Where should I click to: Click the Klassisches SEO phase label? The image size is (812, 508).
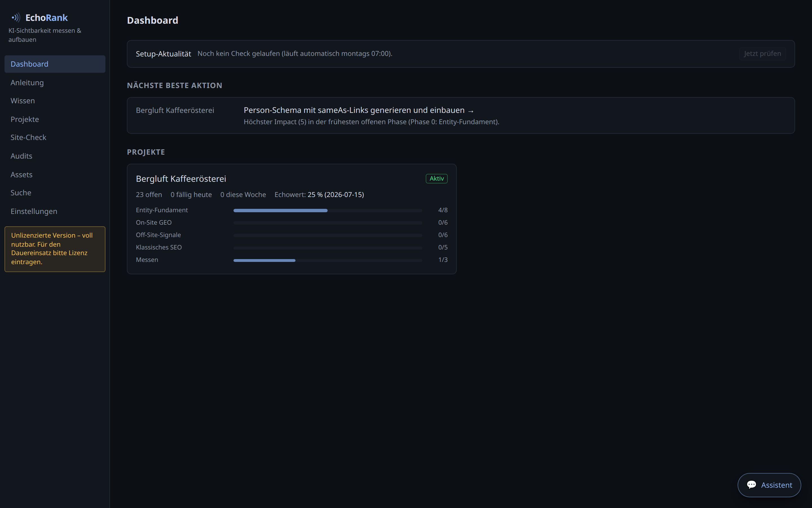(x=159, y=247)
